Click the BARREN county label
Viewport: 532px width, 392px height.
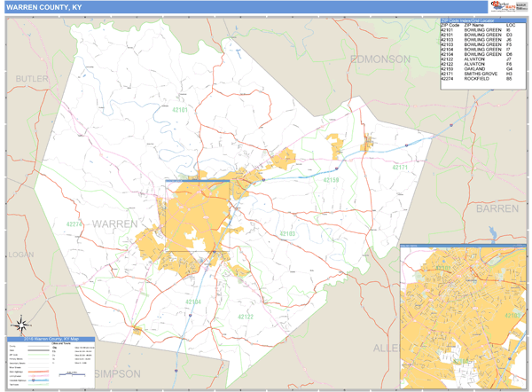[497, 208]
